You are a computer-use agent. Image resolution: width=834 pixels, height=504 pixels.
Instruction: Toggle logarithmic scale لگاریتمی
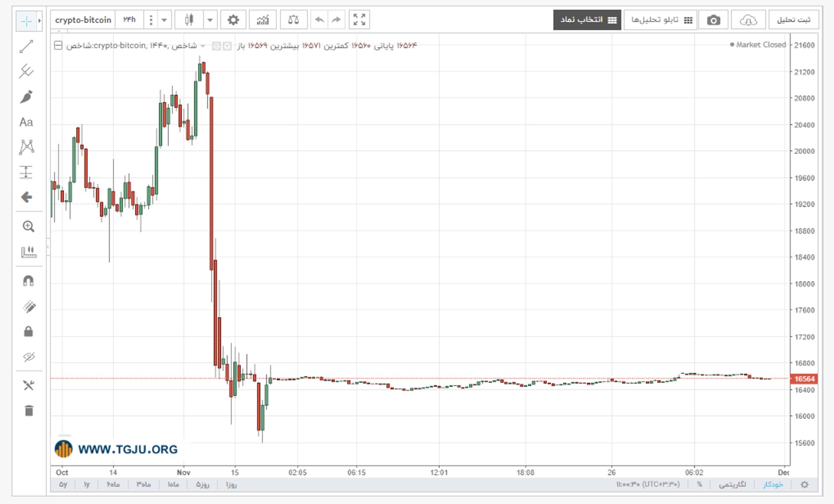(732, 484)
